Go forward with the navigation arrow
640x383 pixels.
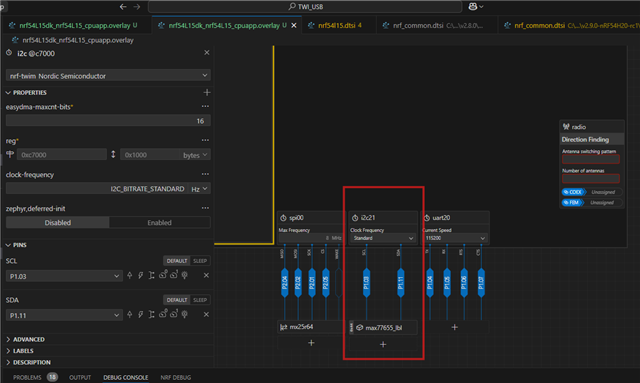tap(137, 7)
